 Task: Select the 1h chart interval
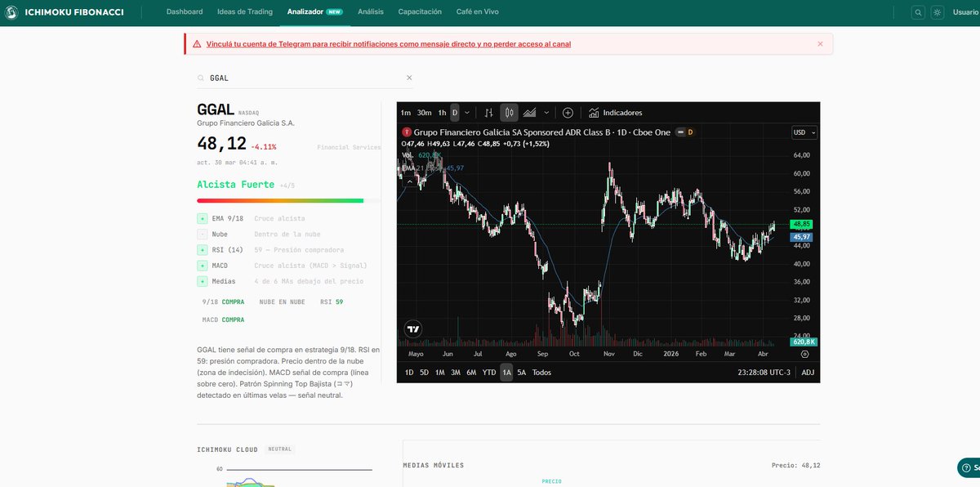click(x=442, y=113)
